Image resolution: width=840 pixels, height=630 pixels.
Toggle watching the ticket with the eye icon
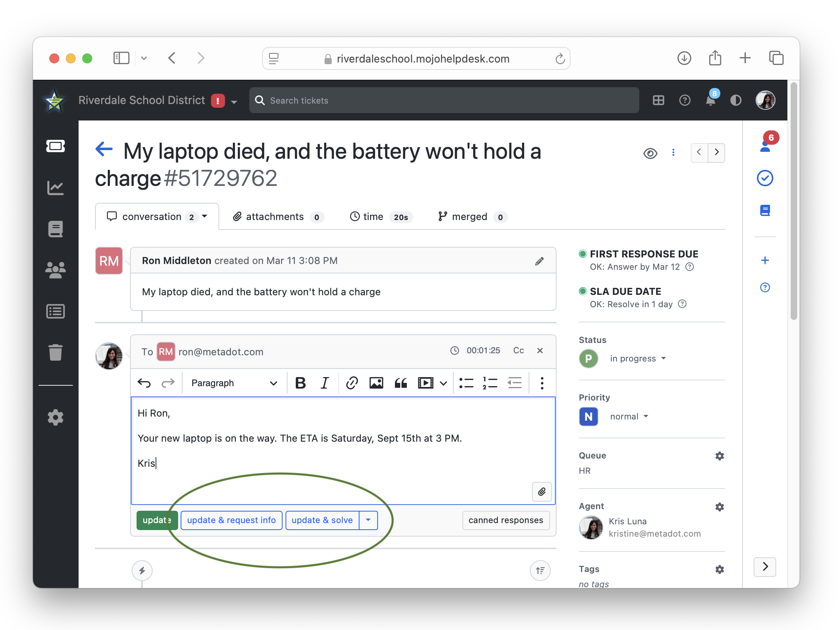click(650, 153)
